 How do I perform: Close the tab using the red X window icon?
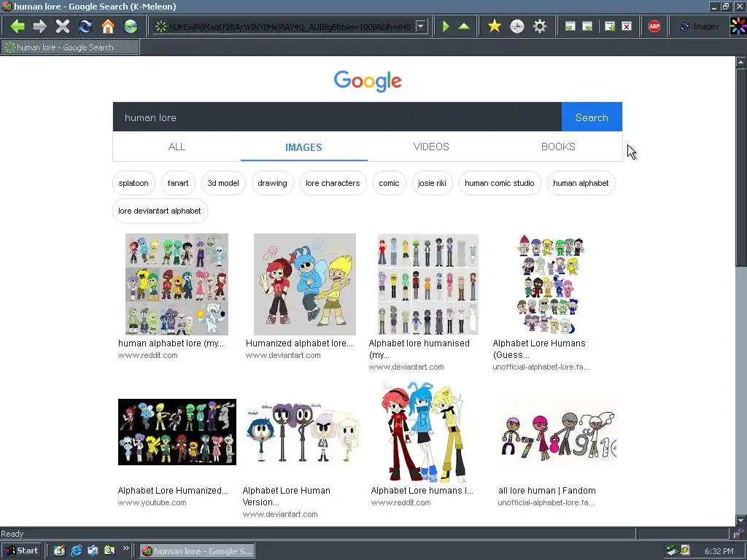point(627,26)
